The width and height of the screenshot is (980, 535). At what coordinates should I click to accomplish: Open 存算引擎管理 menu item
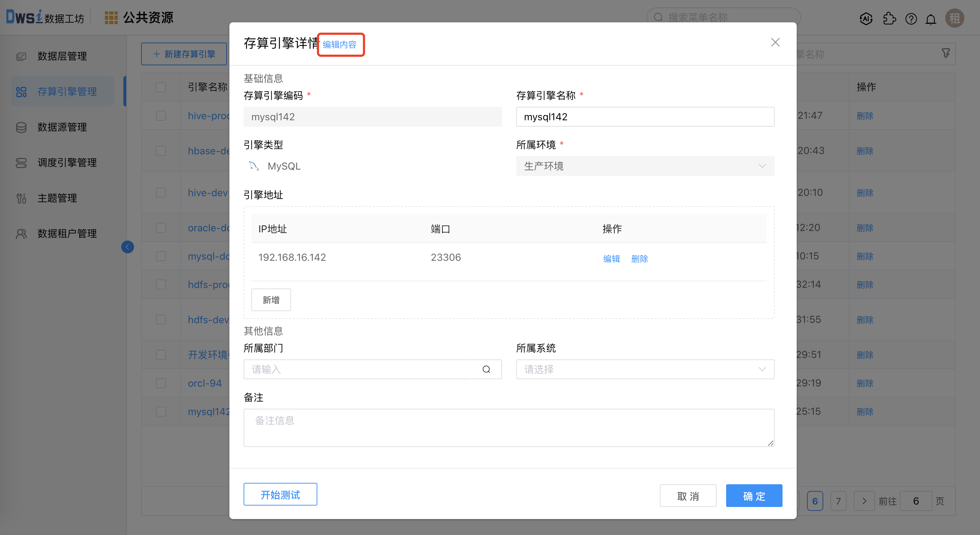(x=63, y=92)
